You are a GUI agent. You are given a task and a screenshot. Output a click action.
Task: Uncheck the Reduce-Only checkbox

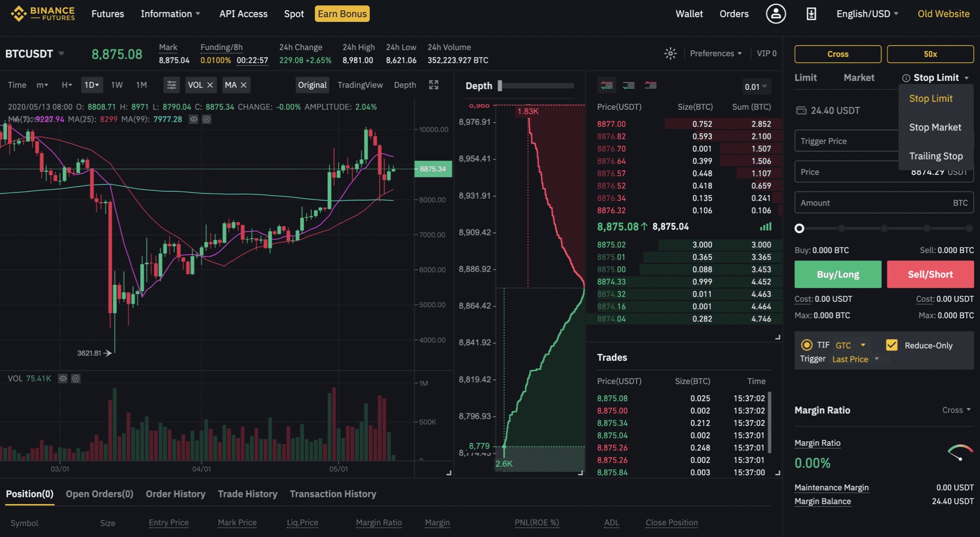point(892,345)
